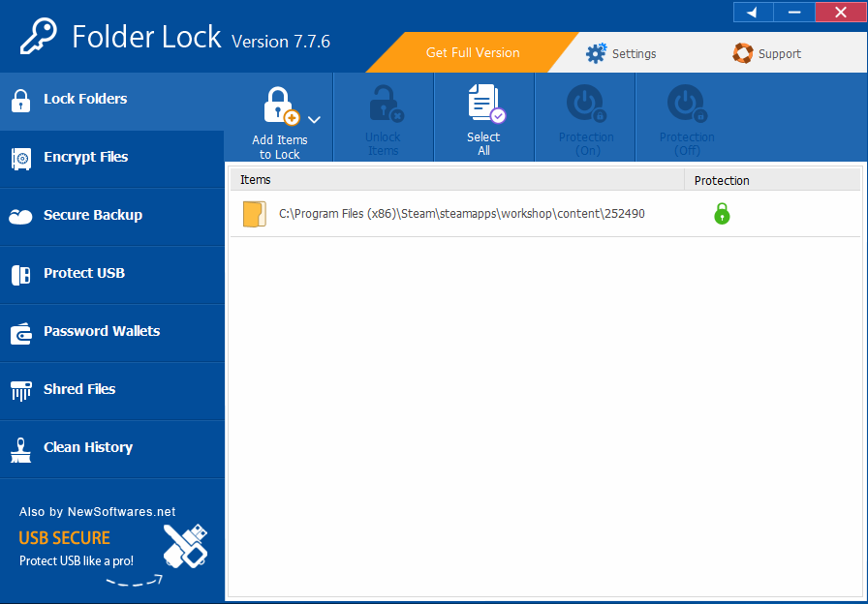
Task: Click the USB SECURE promo link
Action: pyautogui.click(x=65, y=537)
